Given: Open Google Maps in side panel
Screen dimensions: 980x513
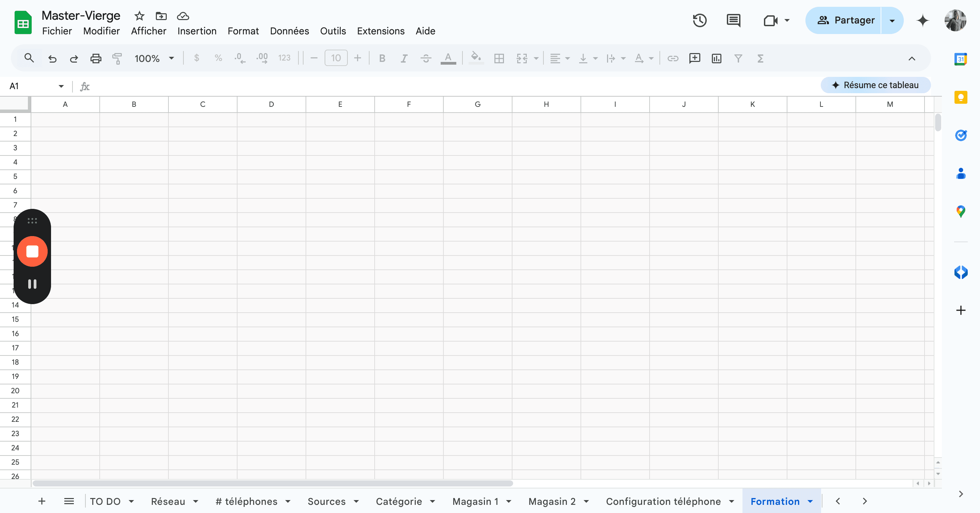Looking at the screenshot, I should click(961, 212).
